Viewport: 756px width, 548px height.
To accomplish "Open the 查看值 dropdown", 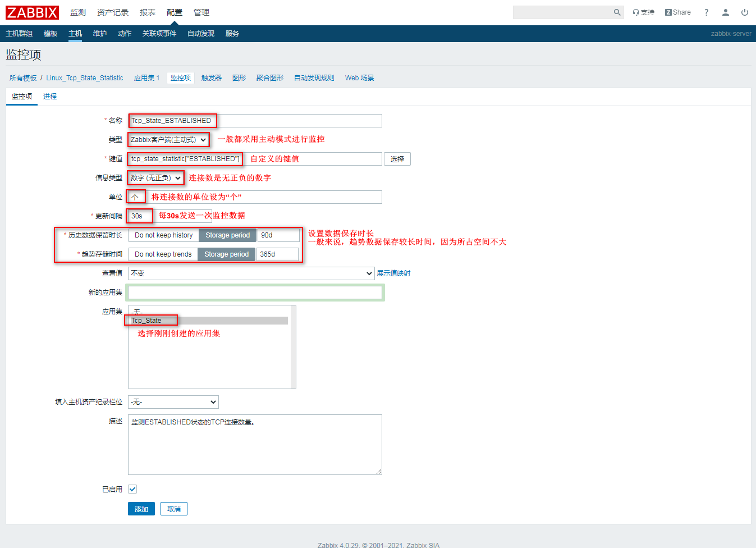I will coord(251,273).
